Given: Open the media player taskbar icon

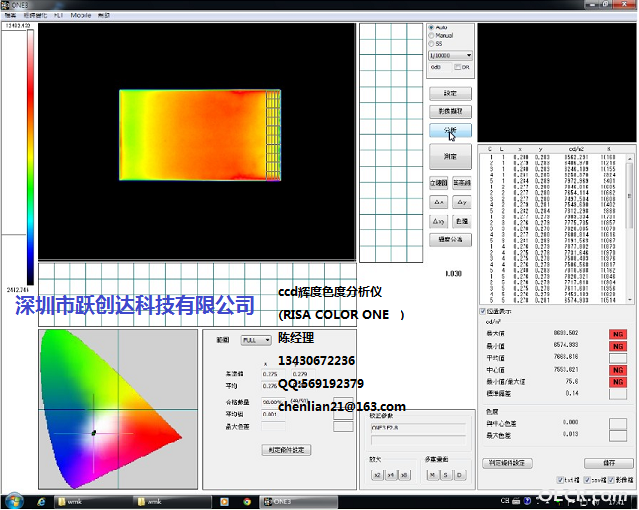Looking at the screenshot, I should pos(224,502).
